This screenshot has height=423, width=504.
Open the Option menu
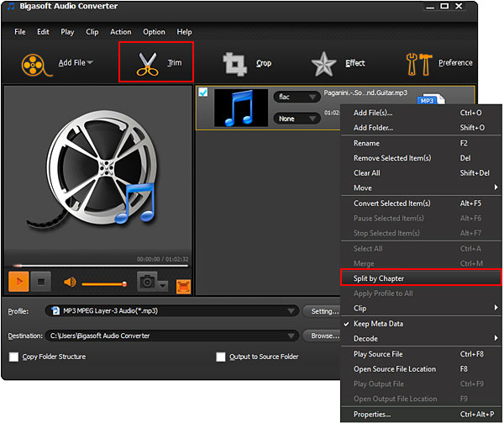154,32
